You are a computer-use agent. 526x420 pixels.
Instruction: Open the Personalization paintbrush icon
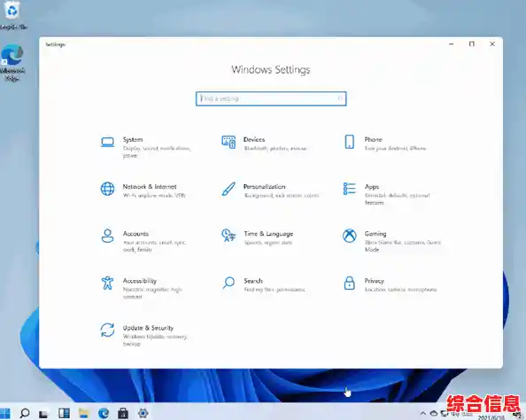tap(228, 189)
